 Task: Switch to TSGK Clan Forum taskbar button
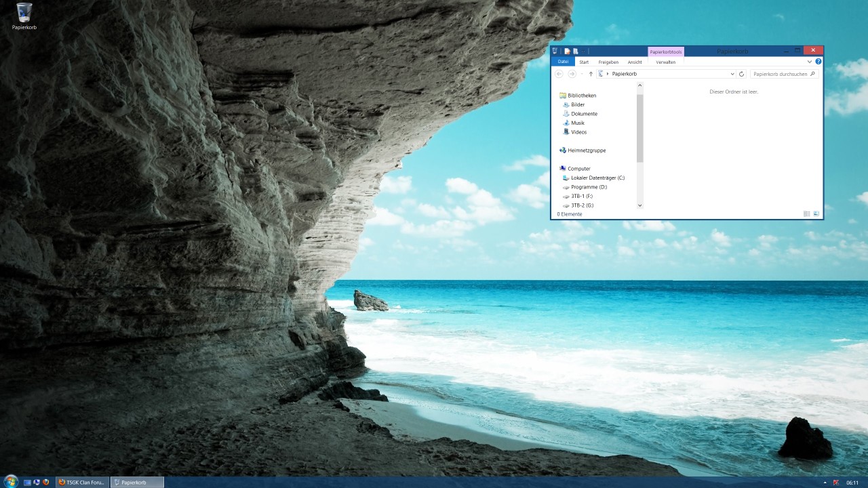tap(82, 483)
